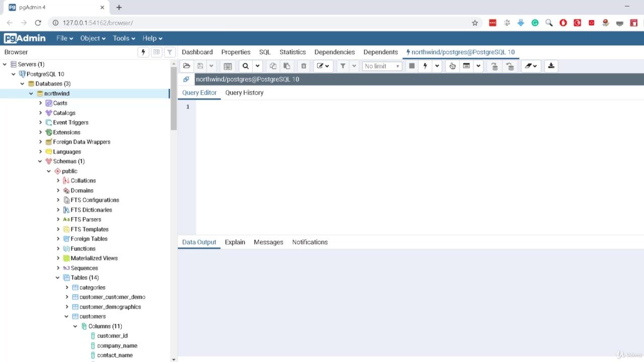Viewport: 644px width, 362px height.
Task: Click the Delete trash icon
Action: 303,66
